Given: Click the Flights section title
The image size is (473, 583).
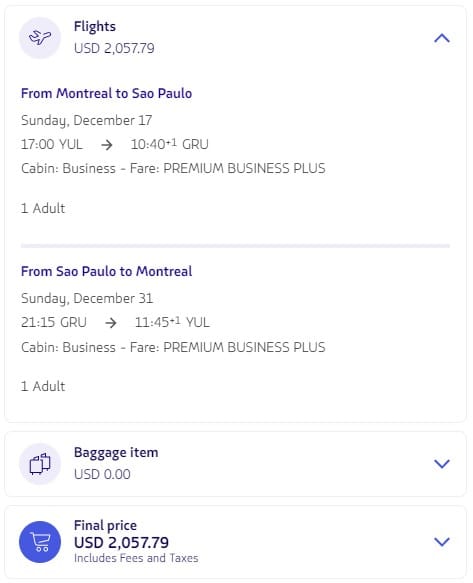Looking at the screenshot, I should click(x=95, y=27).
